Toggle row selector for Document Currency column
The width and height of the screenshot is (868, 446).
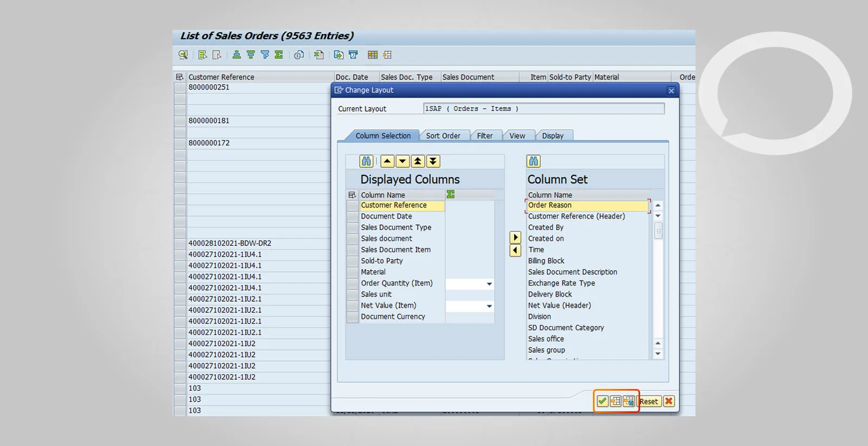(x=353, y=317)
